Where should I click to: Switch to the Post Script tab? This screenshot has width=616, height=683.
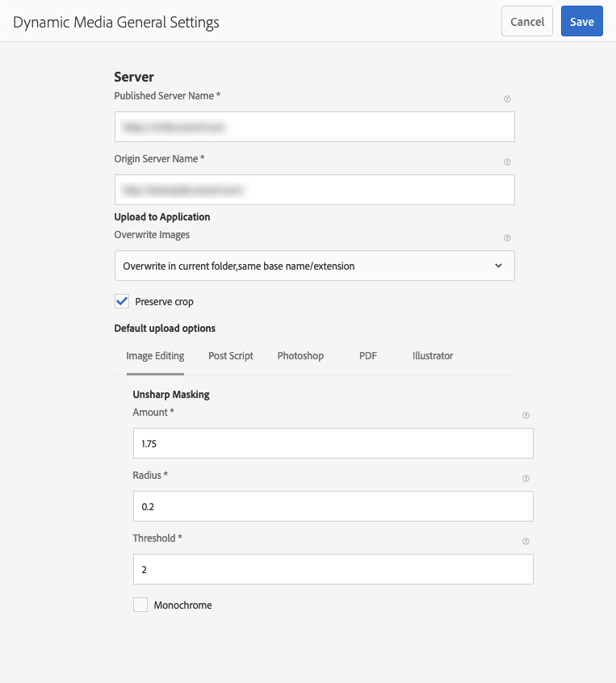coord(231,355)
